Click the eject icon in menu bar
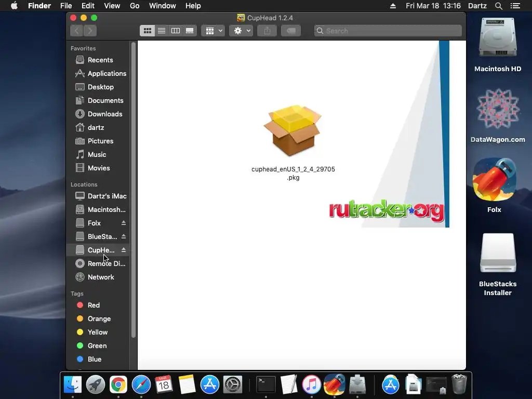Screen dimensions: 532x399 click(393, 6)
